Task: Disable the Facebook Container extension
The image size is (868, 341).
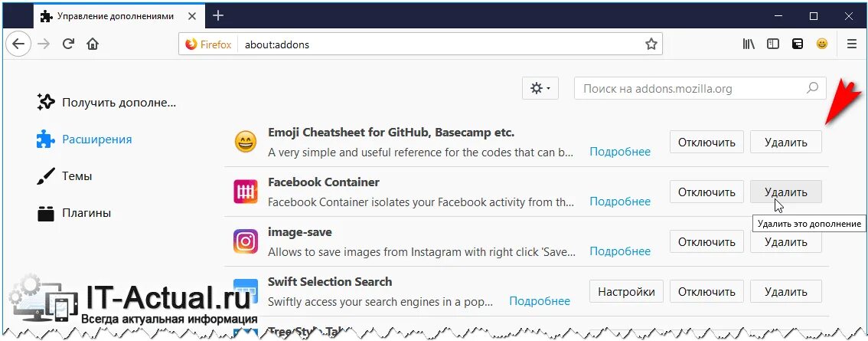Action: (x=706, y=192)
